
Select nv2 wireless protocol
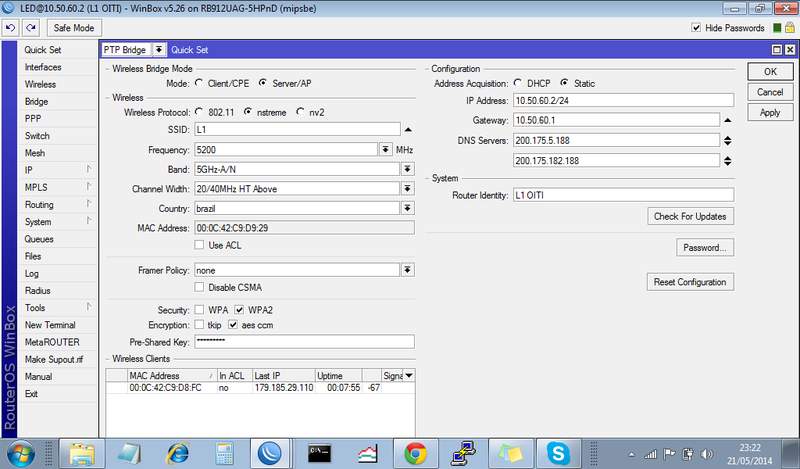point(300,112)
